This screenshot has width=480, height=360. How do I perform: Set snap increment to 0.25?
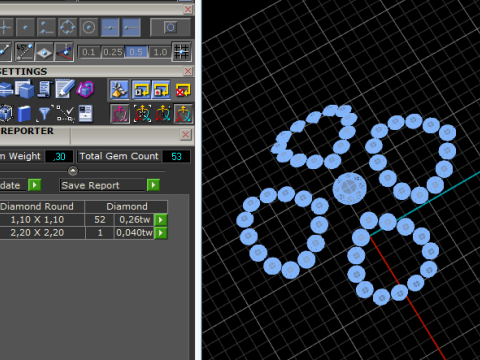point(112,52)
